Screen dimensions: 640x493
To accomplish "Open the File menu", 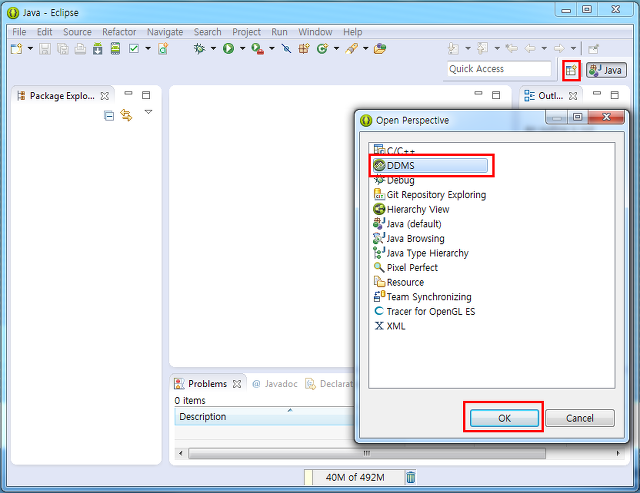I will click(19, 32).
